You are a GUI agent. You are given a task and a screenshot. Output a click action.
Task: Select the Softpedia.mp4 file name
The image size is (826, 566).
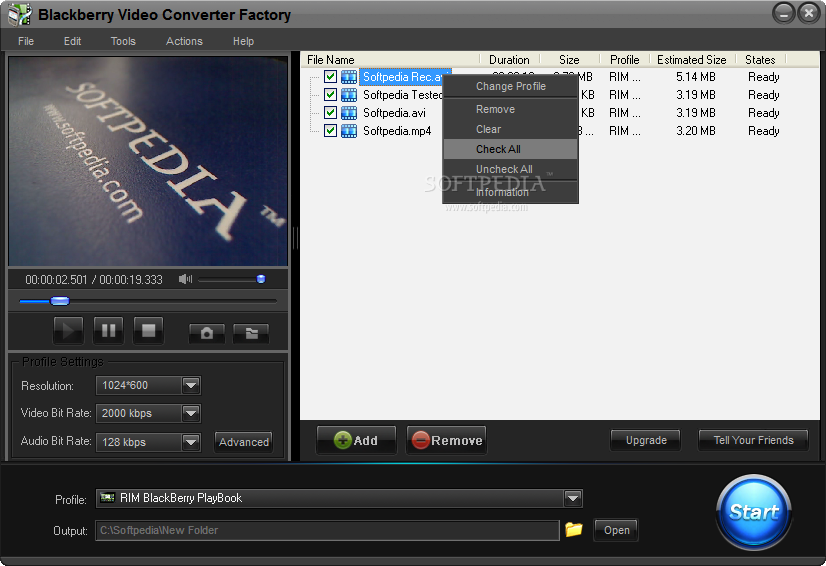tap(397, 131)
